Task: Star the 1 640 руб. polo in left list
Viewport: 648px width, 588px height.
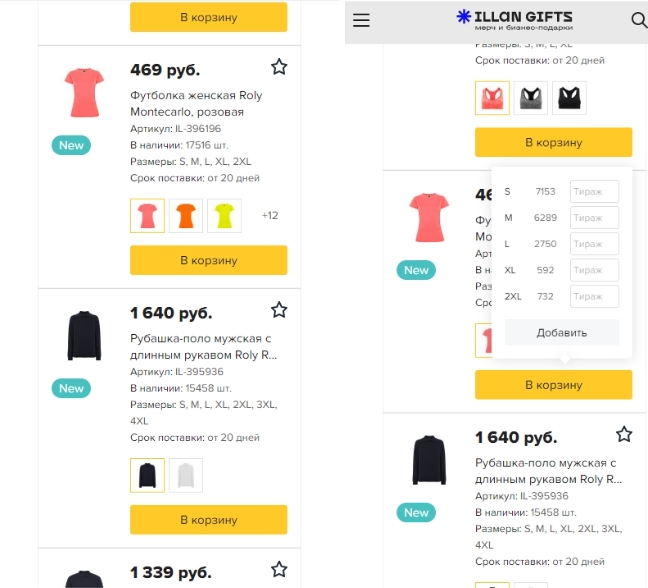Action: click(x=279, y=309)
